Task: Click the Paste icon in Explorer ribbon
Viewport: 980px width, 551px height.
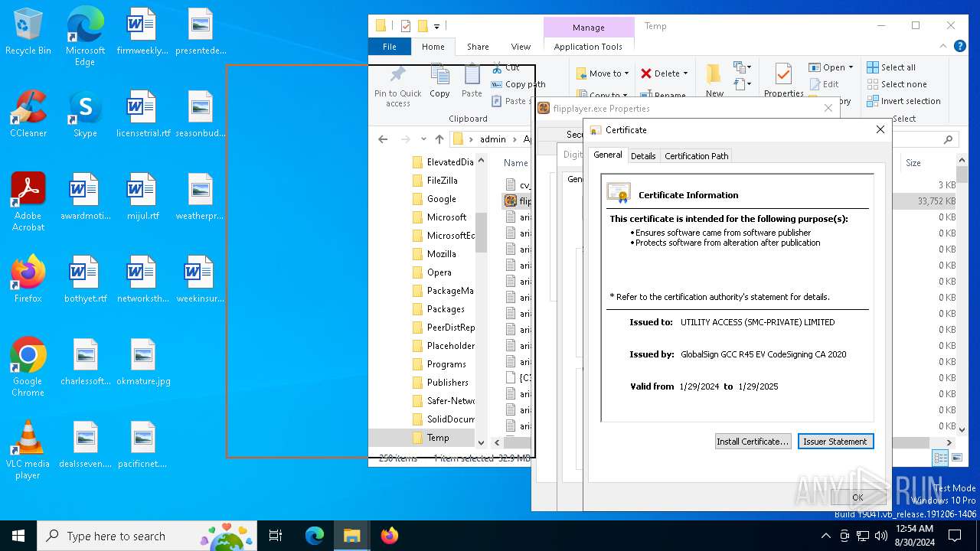Action: pyautogui.click(x=472, y=81)
